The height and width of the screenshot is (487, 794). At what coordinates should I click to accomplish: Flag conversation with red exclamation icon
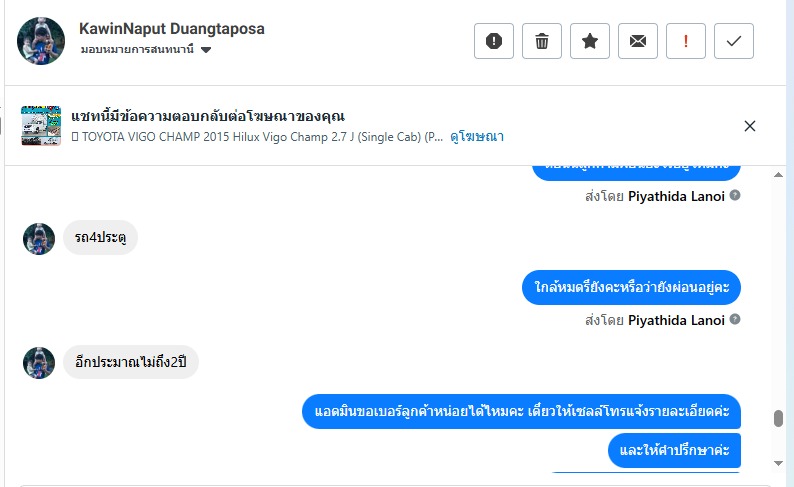[x=685, y=41]
